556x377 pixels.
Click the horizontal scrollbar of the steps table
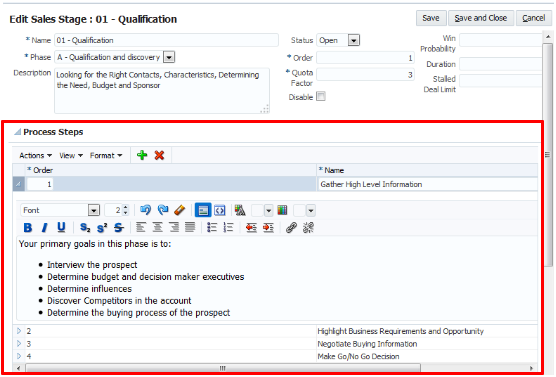tap(223, 368)
